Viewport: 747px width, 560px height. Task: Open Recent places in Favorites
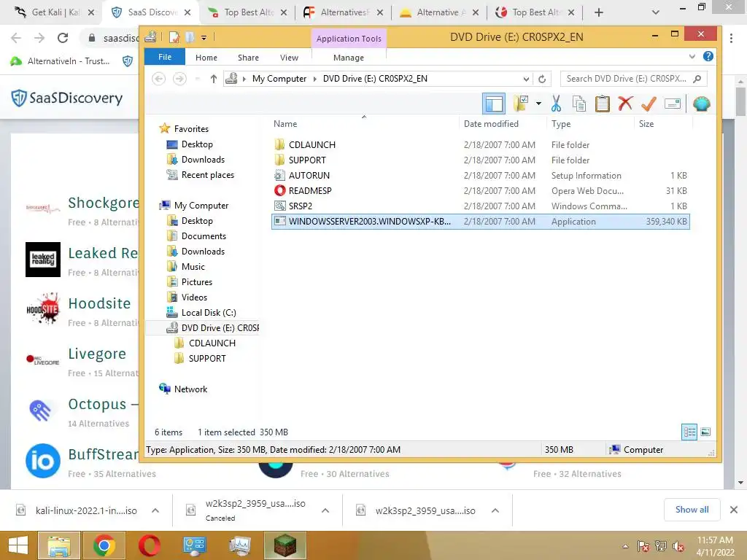pos(207,175)
